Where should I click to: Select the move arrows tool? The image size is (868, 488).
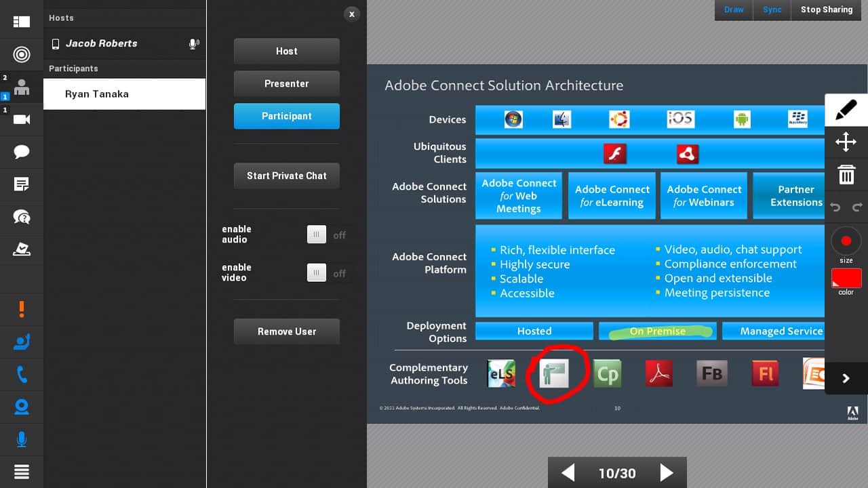coord(846,142)
